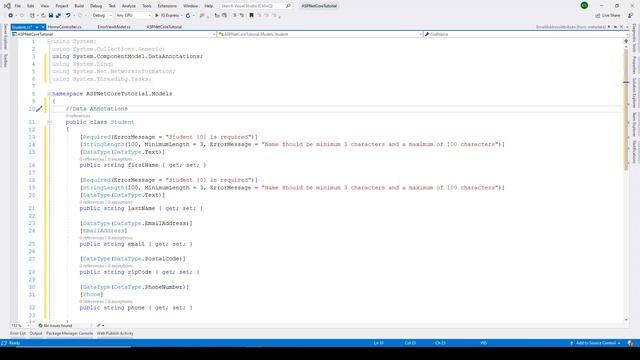Click the Find in Files toolbar icon

pyautogui.click(x=202, y=16)
